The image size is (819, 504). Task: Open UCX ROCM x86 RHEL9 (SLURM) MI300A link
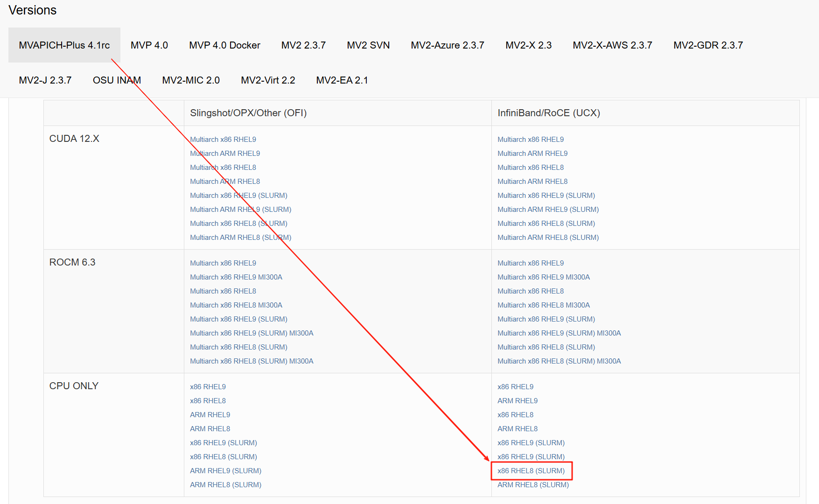click(x=559, y=333)
